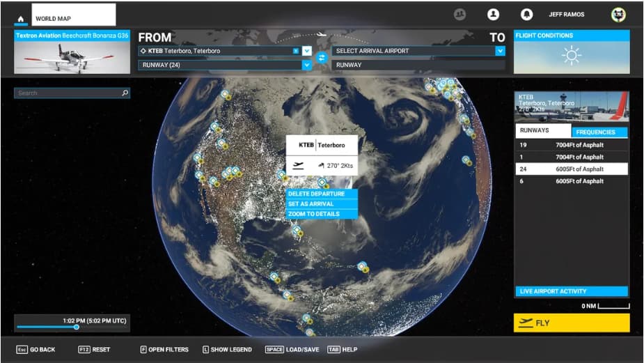
Task: Expand the departure airport dropdown
Action: pos(306,51)
